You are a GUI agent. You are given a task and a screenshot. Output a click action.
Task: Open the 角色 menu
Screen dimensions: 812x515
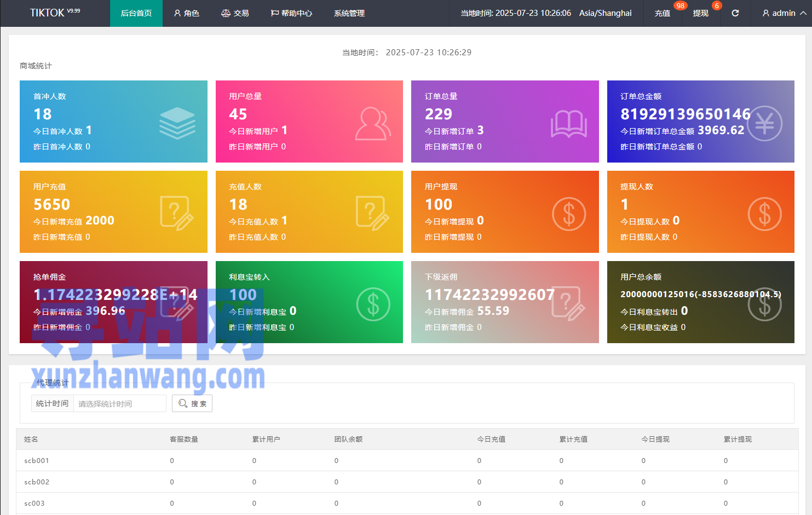186,13
